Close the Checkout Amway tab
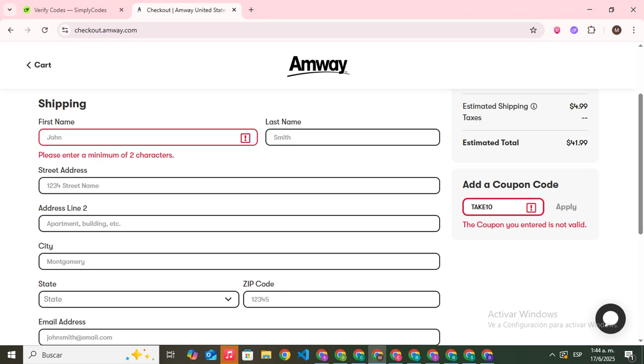The width and height of the screenshot is (644, 364). pos(234,10)
